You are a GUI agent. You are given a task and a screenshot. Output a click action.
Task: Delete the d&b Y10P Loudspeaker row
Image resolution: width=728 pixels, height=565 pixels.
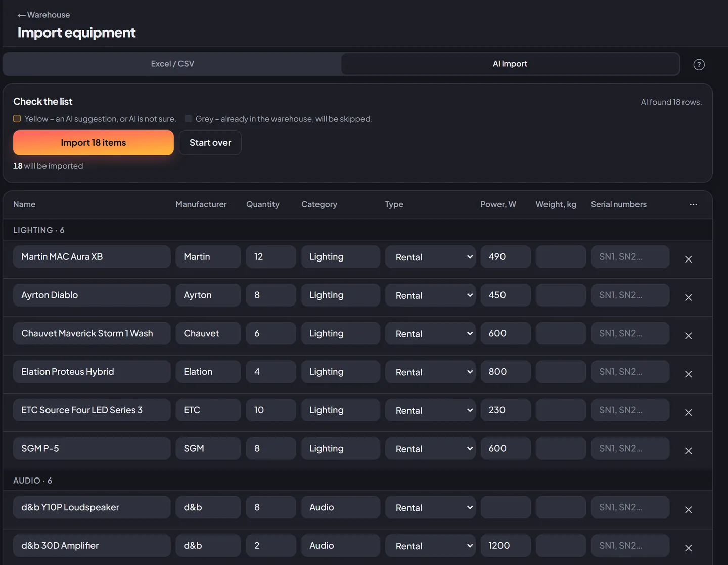coord(688,510)
